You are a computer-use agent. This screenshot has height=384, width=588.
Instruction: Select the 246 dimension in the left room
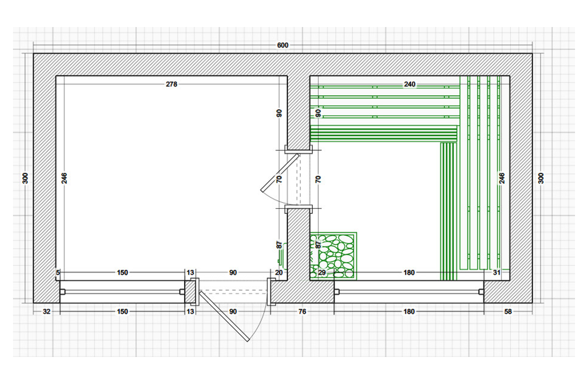point(64,178)
